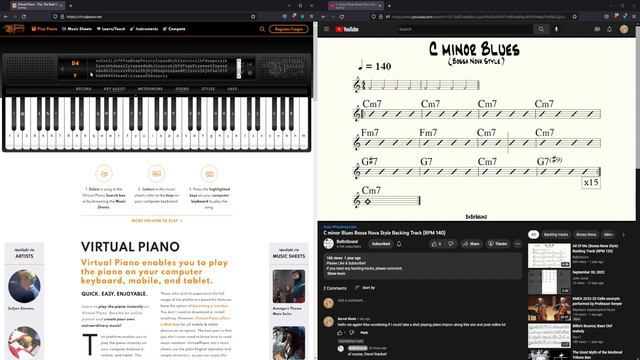
Task: Bookmark YouTube page with star icon
Action: tap(575, 17)
